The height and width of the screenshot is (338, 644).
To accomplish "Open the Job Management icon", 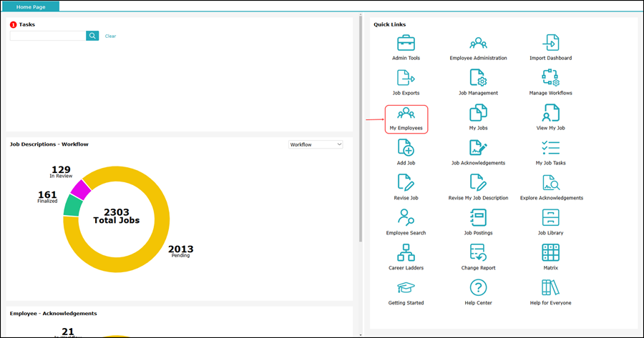I will pos(478,77).
